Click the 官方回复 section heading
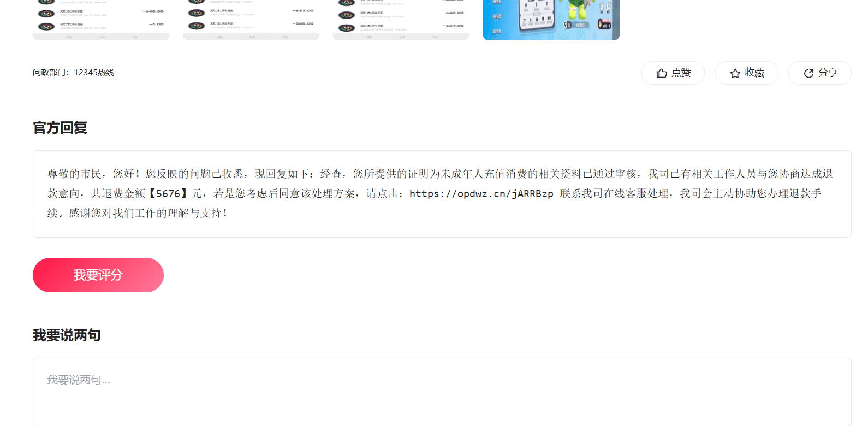Screen dimensions: 868x437 [x=60, y=128]
